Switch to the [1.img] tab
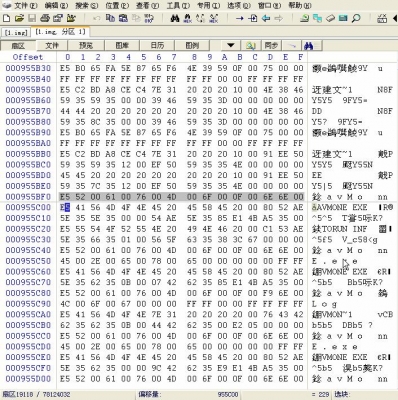The width and height of the screenshot is (398, 400). click(x=16, y=32)
